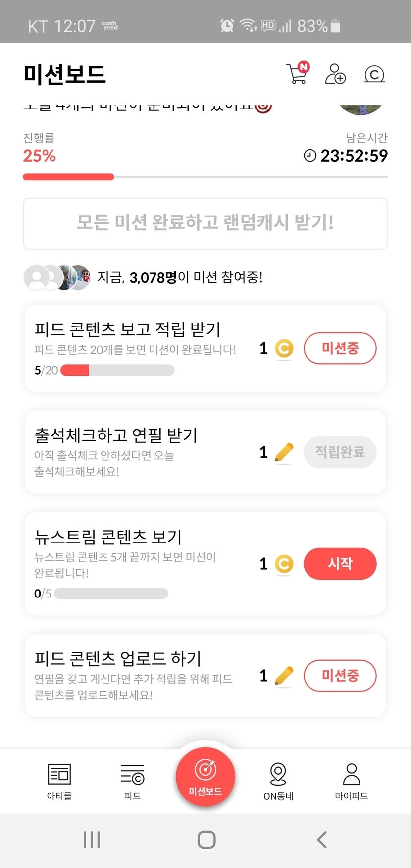Open the shopping cart icon
This screenshot has width=411, height=868.
(x=297, y=74)
